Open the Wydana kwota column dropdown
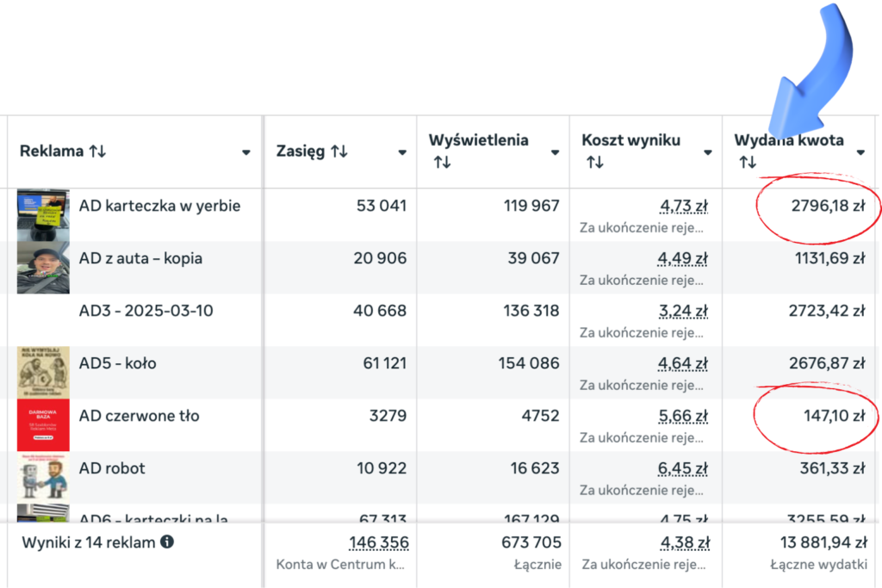Viewport: 882px width, 588px height. (860, 152)
